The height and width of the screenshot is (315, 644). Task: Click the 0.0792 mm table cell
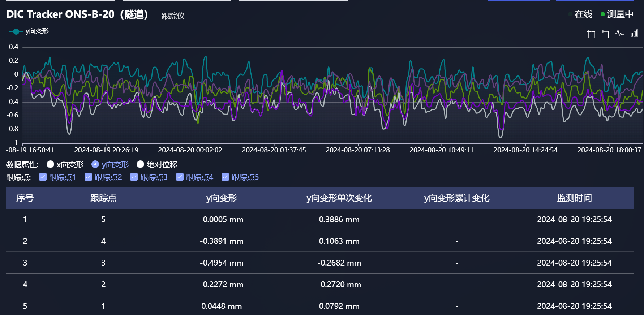339,306
